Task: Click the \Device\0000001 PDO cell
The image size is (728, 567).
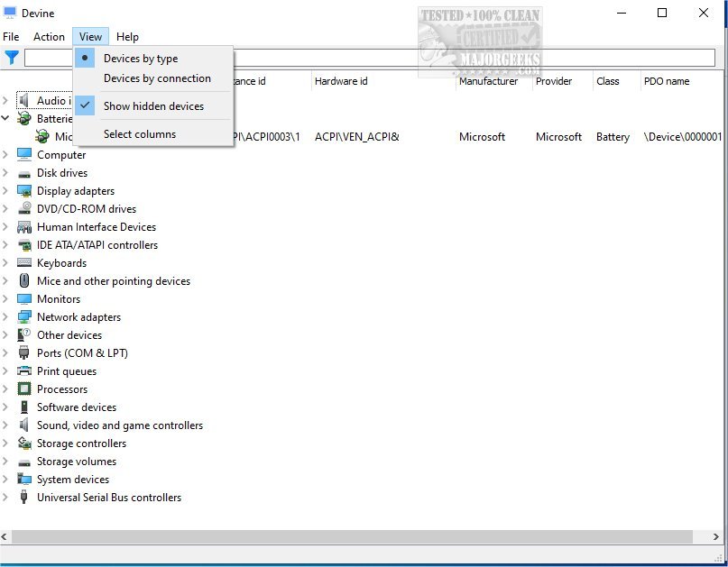Action: pyautogui.click(x=683, y=137)
